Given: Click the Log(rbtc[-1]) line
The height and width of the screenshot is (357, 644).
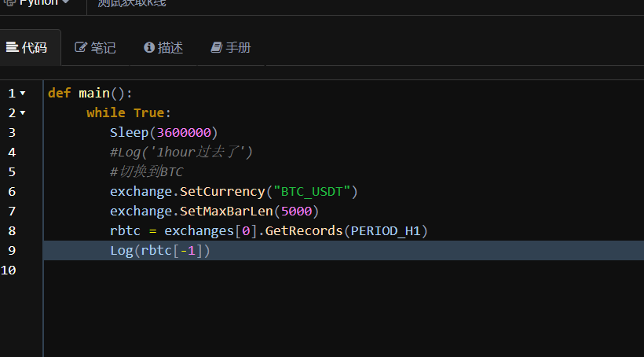Looking at the screenshot, I should point(160,251).
